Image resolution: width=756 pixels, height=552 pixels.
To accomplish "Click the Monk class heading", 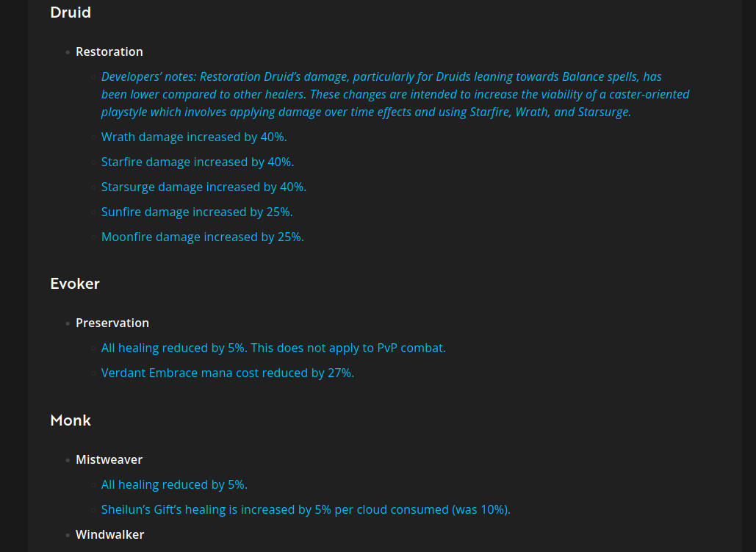I will (71, 420).
